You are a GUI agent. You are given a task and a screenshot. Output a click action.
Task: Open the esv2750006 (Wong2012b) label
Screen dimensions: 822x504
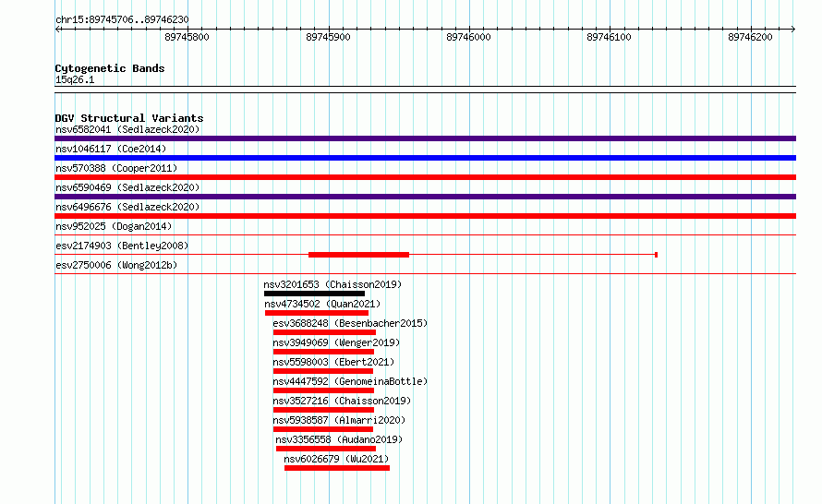(x=116, y=265)
